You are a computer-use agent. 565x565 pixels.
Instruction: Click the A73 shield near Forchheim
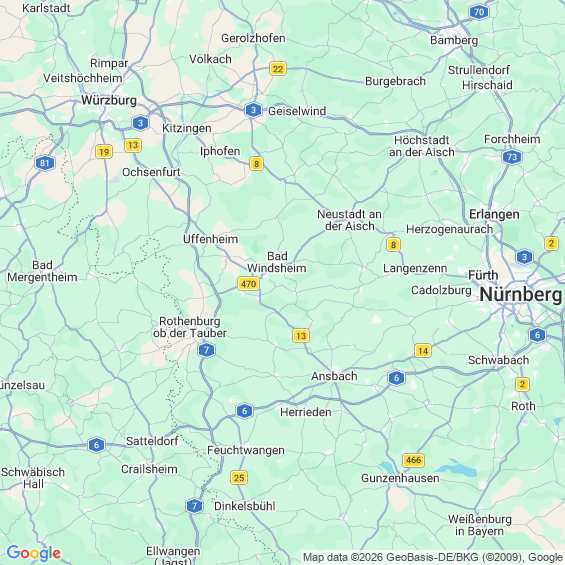[512, 157]
